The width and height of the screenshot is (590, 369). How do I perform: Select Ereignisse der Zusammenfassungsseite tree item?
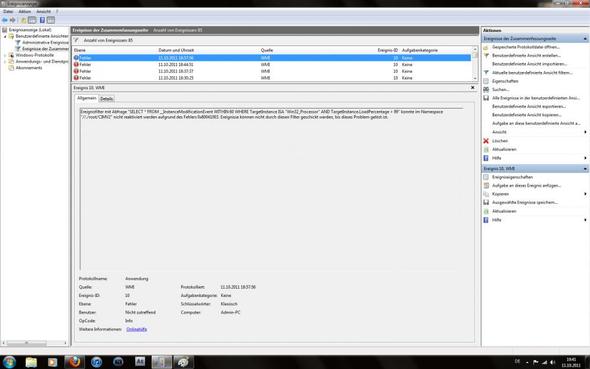coord(45,49)
